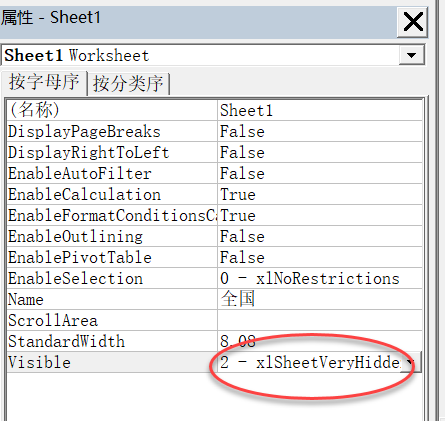Switch to the 按分类序 tab
This screenshot has width=445, height=421.
pos(128,83)
